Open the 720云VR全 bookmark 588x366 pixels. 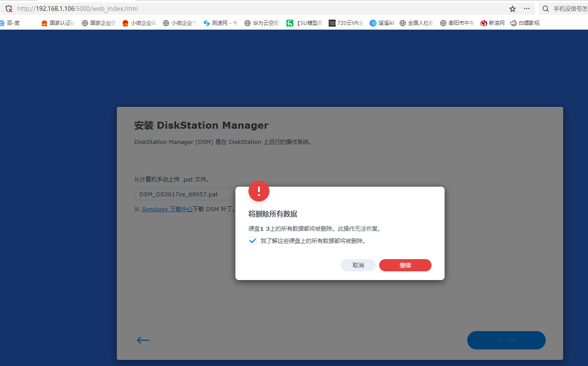pyautogui.click(x=346, y=23)
